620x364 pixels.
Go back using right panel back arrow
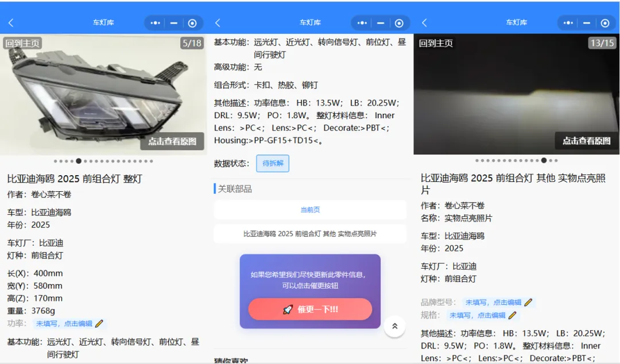click(x=424, y=23)
